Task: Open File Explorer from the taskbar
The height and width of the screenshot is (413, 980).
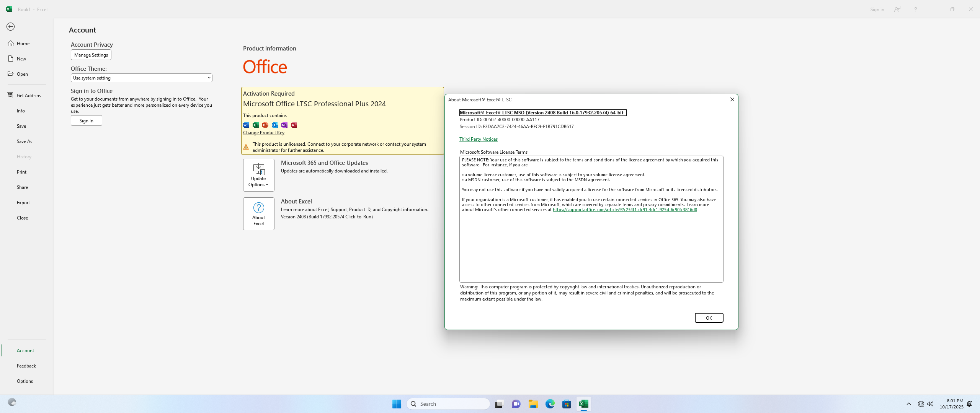Action: click(x=533, y=404)
